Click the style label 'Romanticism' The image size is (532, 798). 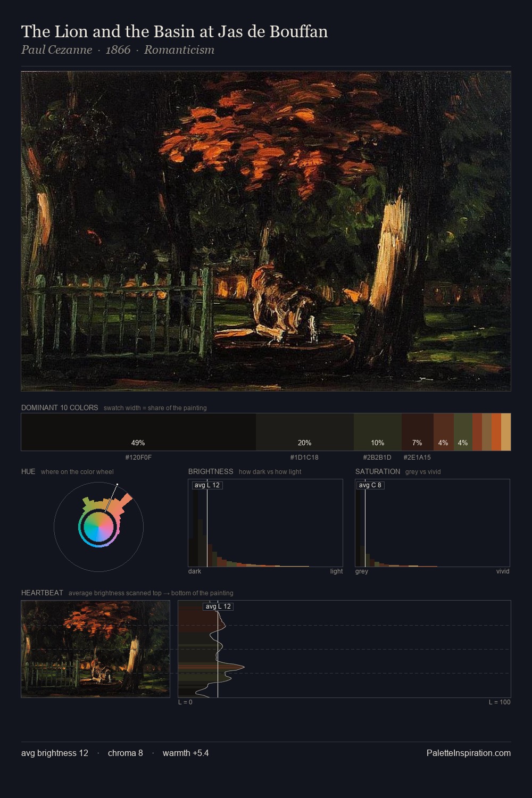179,50
